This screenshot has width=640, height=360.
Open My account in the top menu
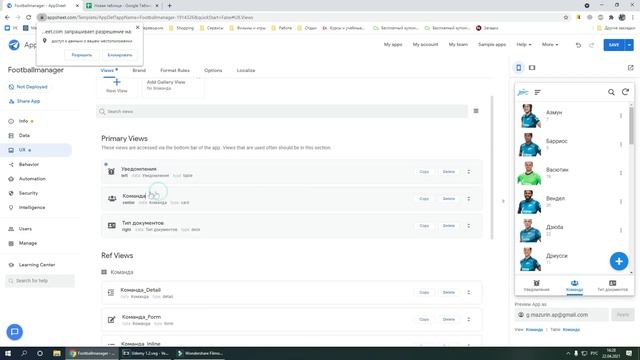[x=425, y=44]
